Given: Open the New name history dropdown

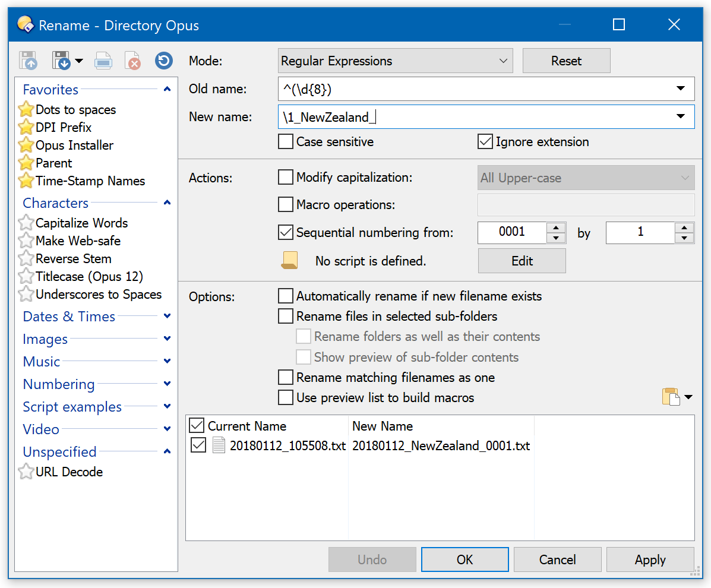Looking at the screenshot, I should click(680, 116).
